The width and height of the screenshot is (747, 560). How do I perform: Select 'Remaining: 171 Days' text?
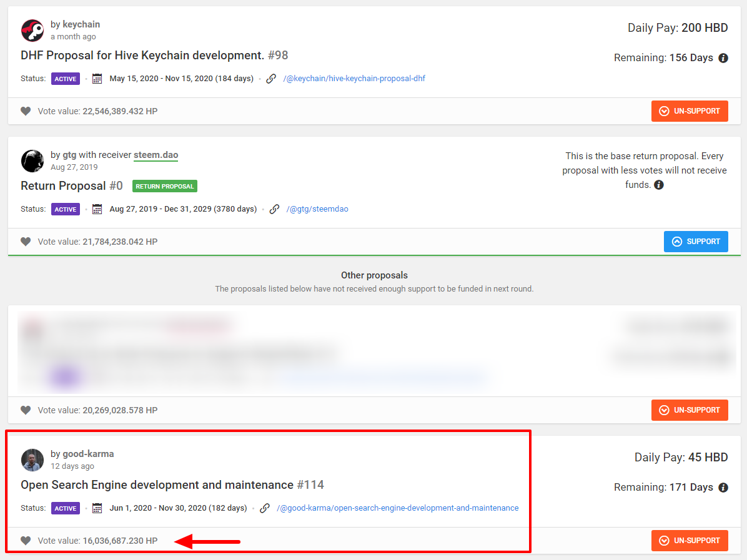663,487
